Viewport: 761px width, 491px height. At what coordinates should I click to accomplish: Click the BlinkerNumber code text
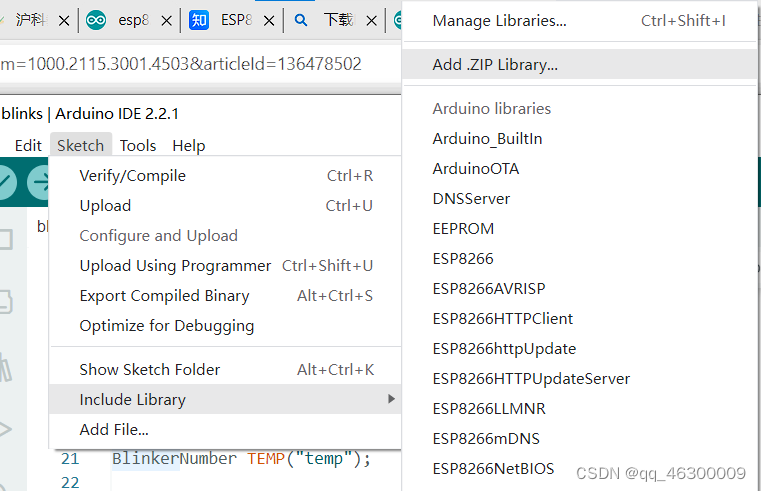point(174,459)
